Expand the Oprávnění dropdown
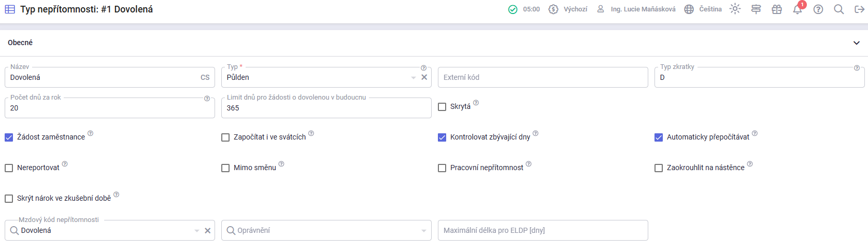 pos(424,231)
